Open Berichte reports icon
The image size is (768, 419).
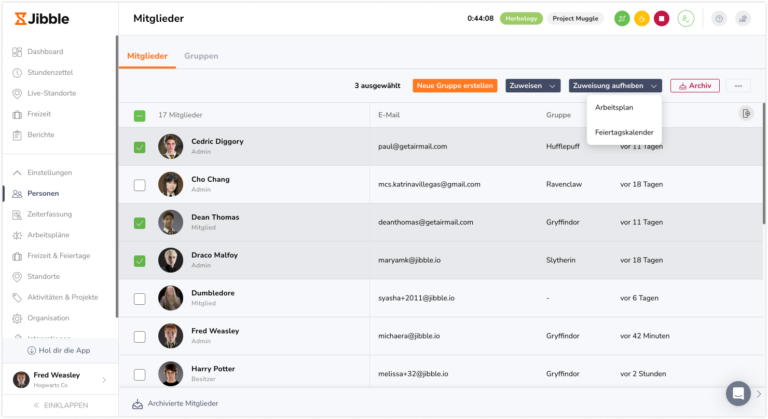click(x=17, y=135)
